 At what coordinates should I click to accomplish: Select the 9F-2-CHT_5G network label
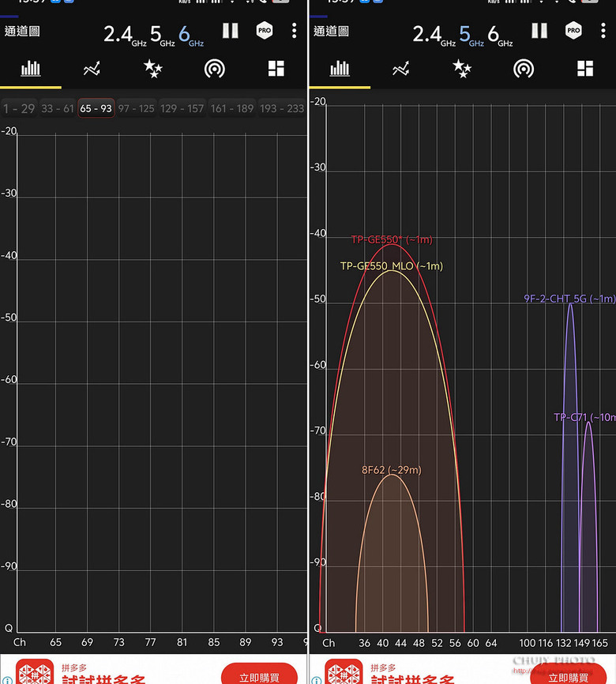click(x=569, y=299)
